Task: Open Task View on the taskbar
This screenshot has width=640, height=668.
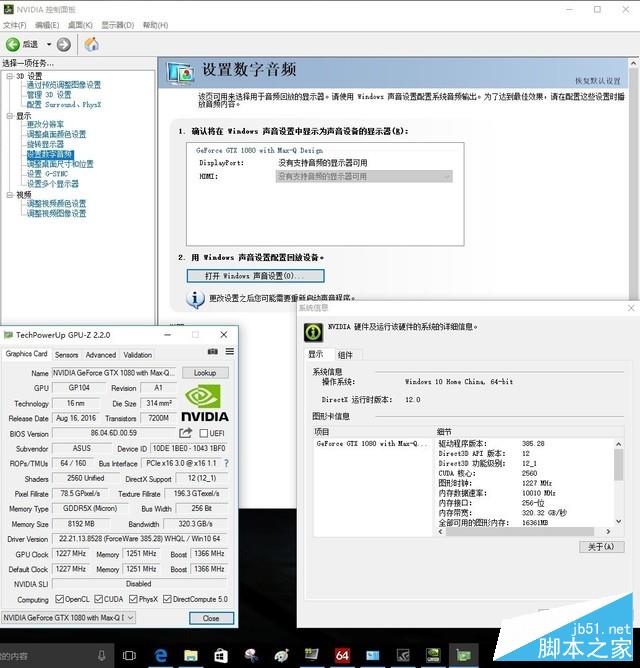Action: (129, 655)
